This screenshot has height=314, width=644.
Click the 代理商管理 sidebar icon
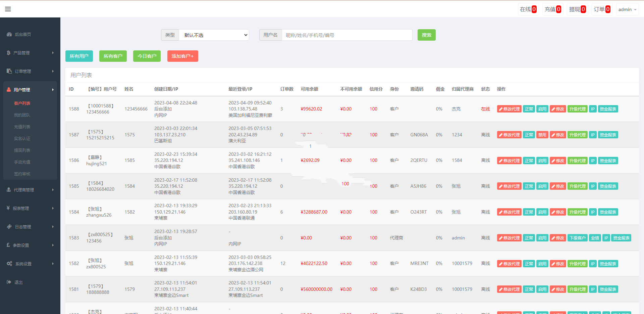pos(9,190)
